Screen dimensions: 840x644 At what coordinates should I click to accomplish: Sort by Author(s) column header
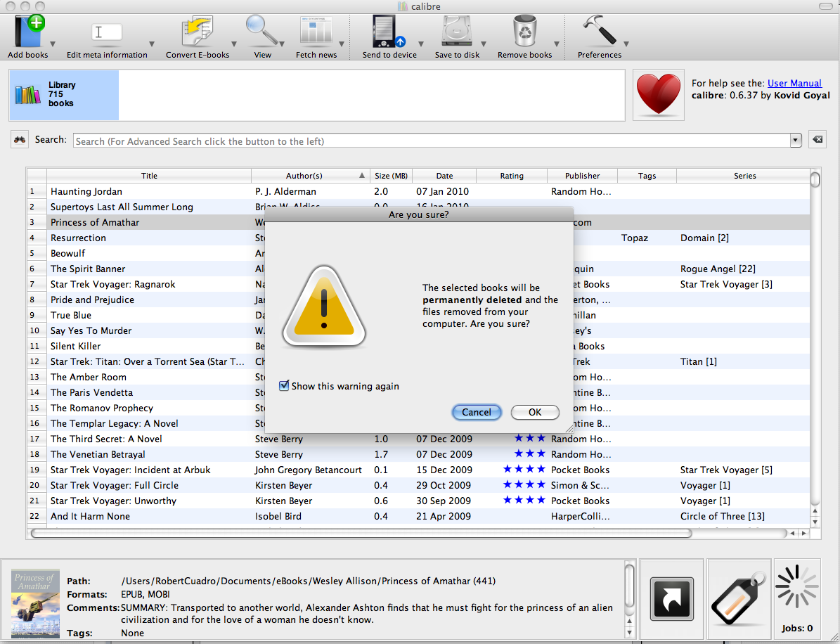tap(311, 176)
